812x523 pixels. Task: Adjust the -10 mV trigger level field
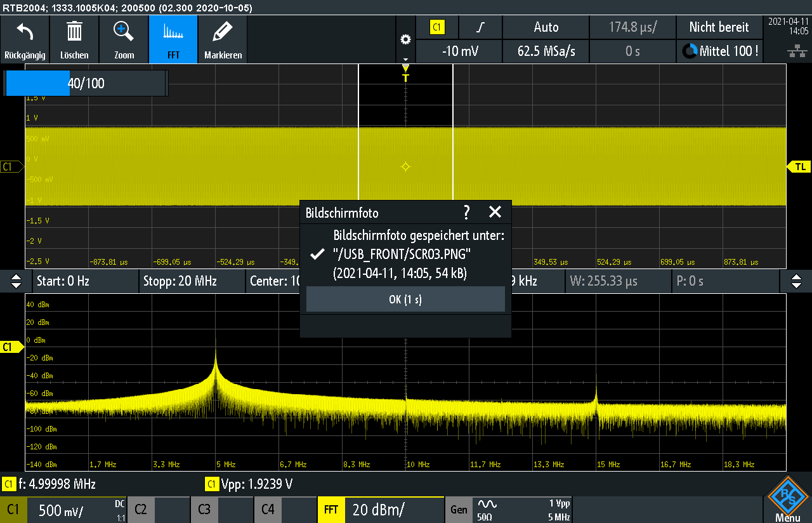pos(459,51)
